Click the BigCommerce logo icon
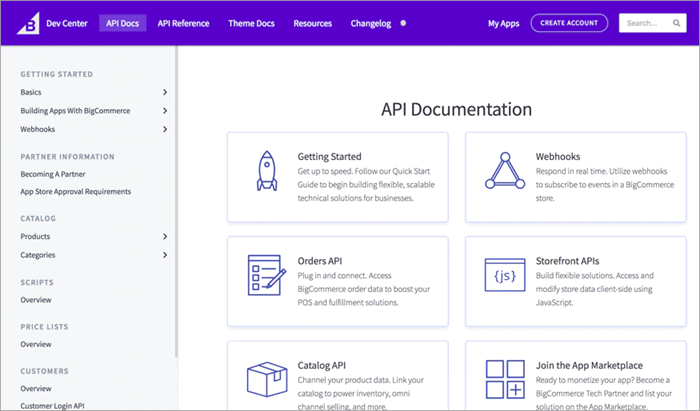Screen dimensions: 700x411 pos(28,23)
